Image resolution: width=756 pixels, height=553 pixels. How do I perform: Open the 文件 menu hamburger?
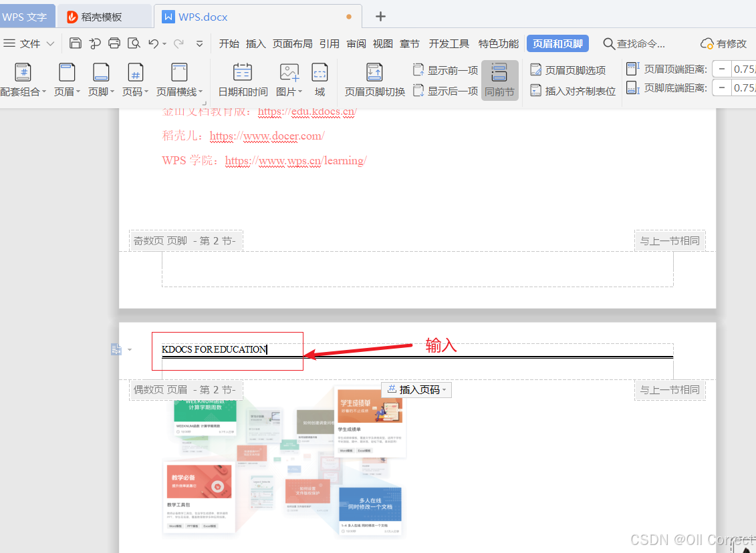pos(9,43)
